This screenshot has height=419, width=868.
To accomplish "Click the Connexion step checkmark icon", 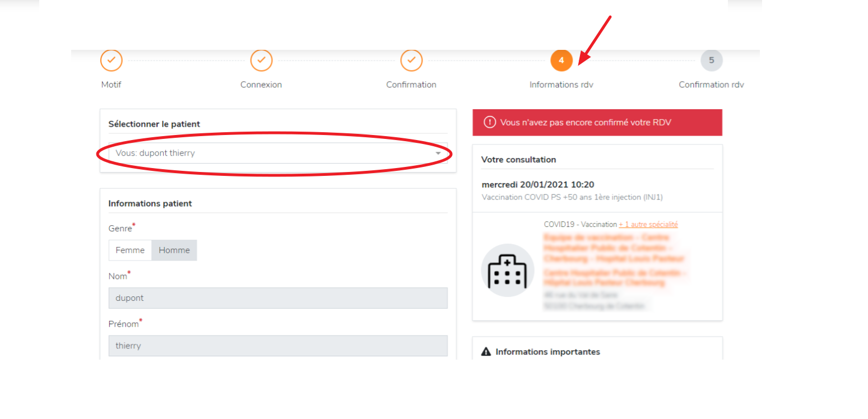I will pos(261,60).
